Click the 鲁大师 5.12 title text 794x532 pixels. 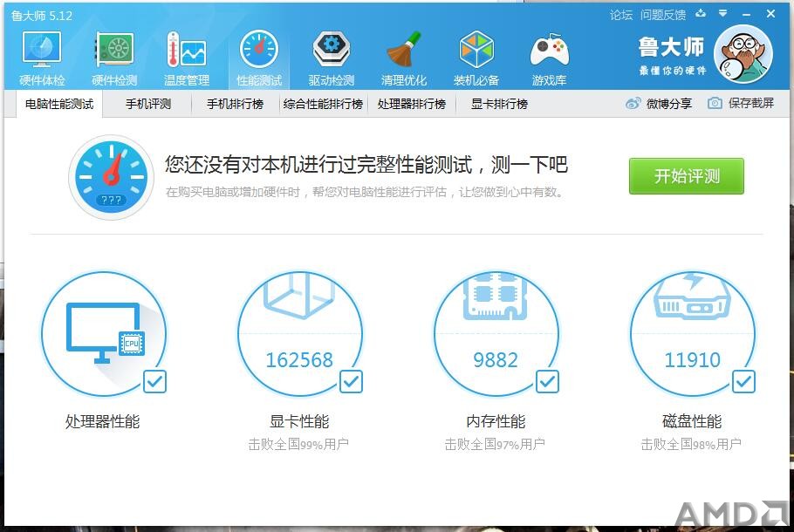click(42, 16)
